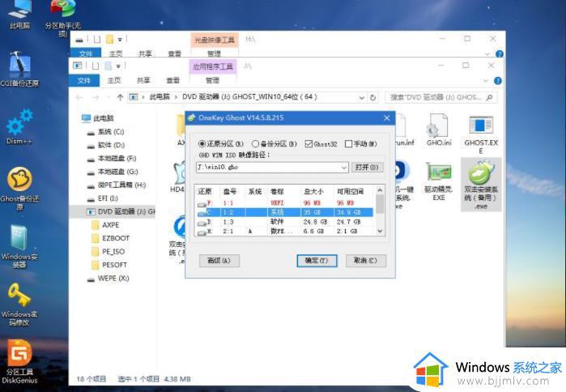The width and height of the screenshot is (566, 392).
Task: Expand the address bar history dropdown
Action: coord(361,97)
